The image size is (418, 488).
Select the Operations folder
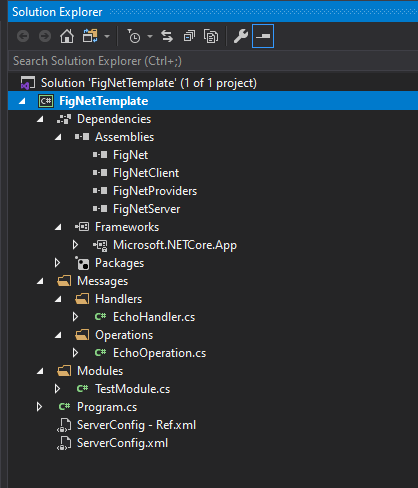124,335
